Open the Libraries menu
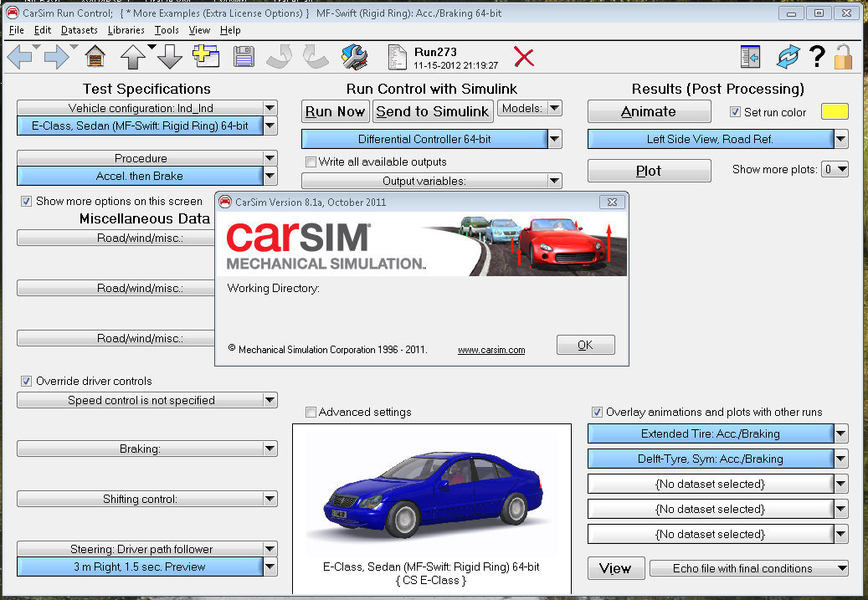The image size is (868, 600). [x=126, y=30]
